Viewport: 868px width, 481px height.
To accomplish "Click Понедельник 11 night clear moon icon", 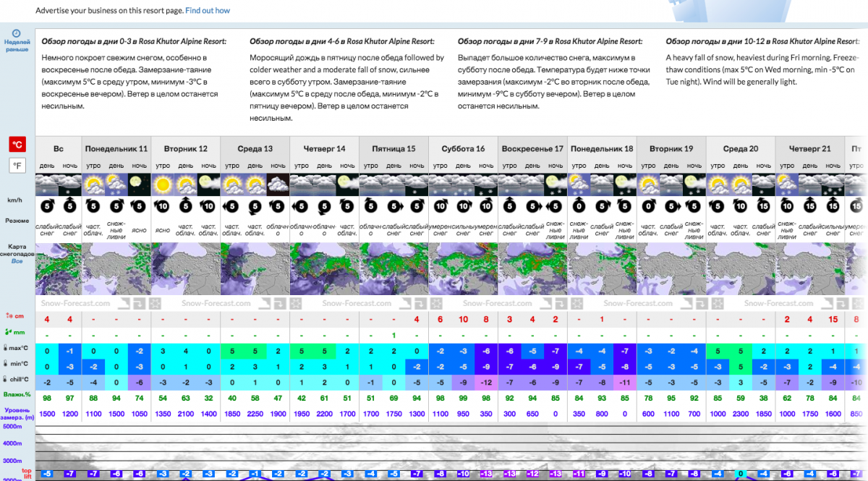I will pos(139,184).
